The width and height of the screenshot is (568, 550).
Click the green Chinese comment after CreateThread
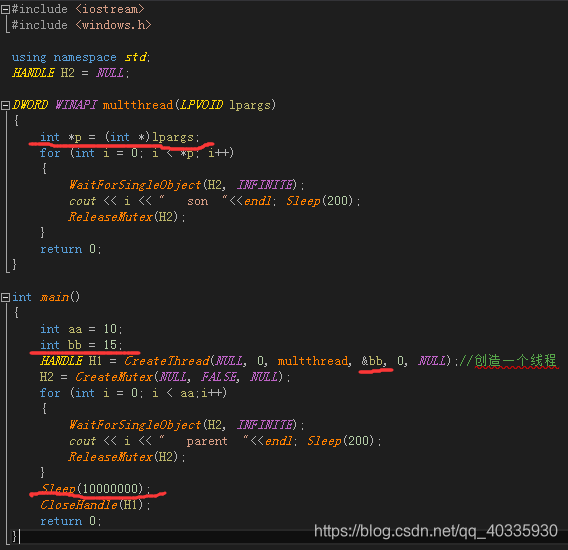click(x=509, y=361)
